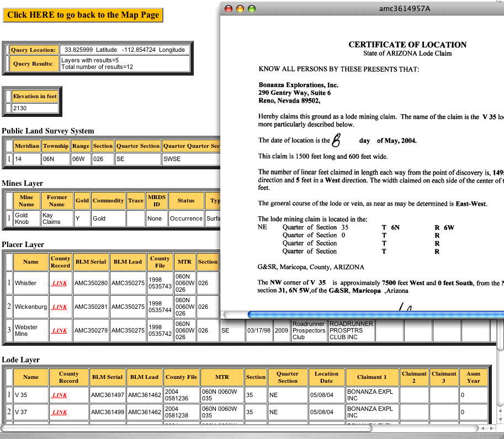Click elevation value 2130
This screenshot has width=504, height=439.
pos(35,108)
